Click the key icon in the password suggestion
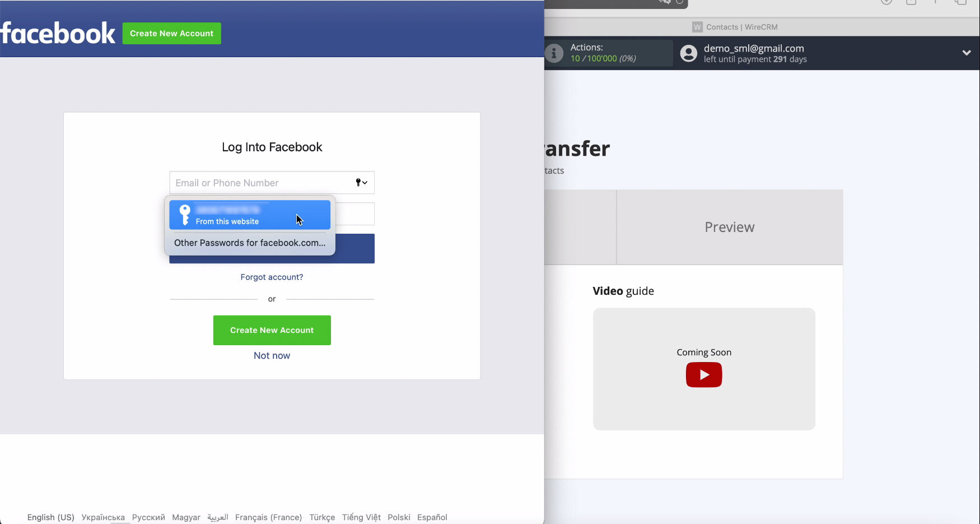 click(184, 215)
